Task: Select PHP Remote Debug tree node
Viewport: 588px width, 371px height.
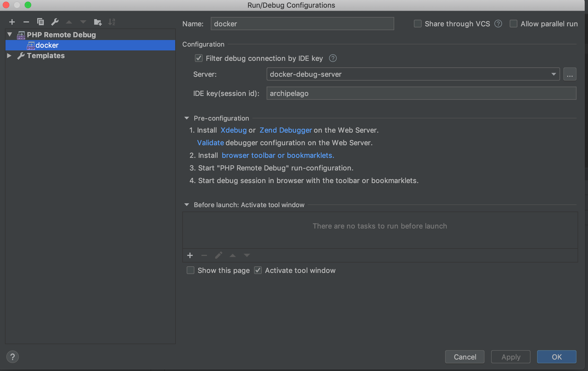Action: click(x=61, y=35)
